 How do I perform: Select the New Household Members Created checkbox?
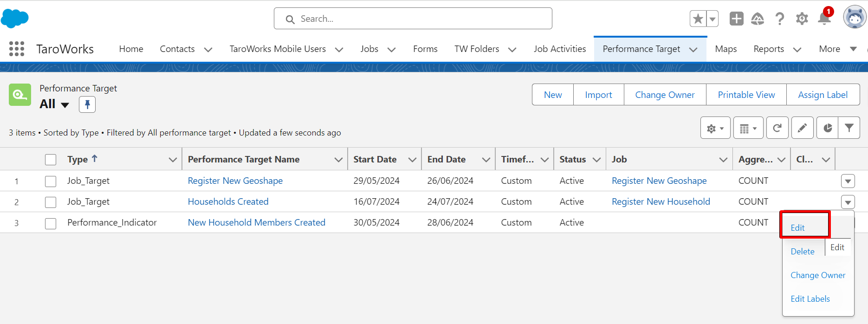(x=51, y=223)
